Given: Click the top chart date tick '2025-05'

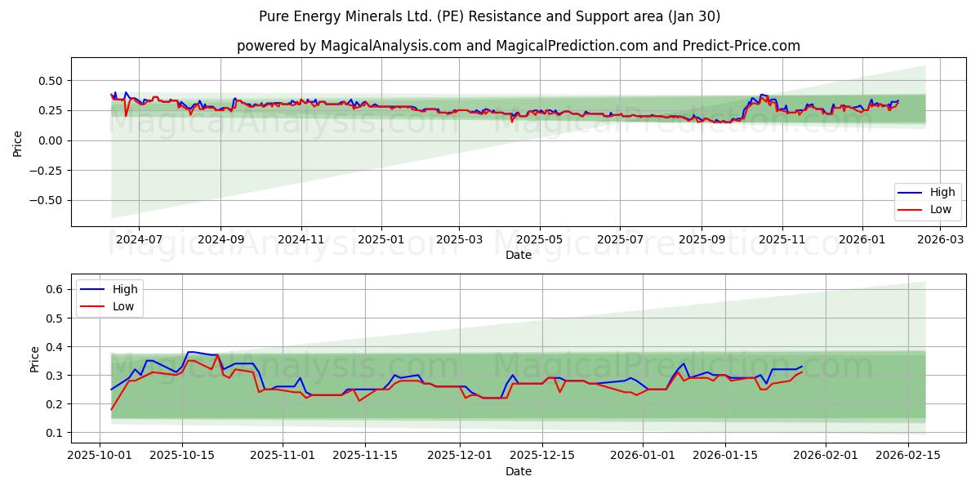Looking at the screenshot, I should point(539,240).
